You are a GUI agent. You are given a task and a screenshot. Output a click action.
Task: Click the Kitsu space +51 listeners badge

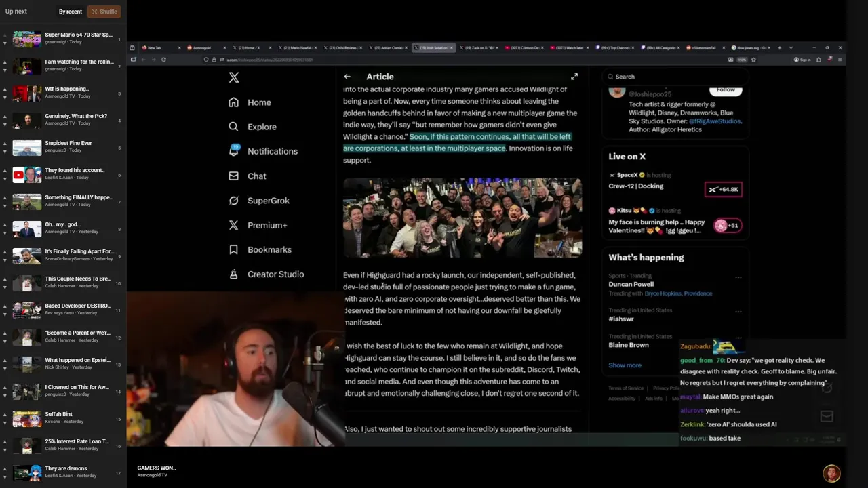[x=727, y=225]
